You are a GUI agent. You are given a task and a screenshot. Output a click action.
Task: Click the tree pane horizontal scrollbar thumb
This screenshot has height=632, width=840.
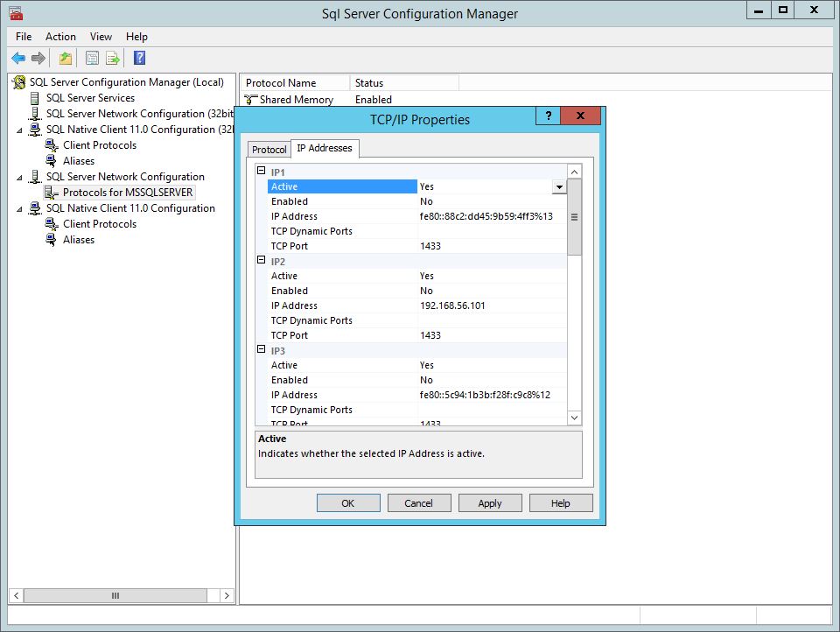(x=115, y=595)
